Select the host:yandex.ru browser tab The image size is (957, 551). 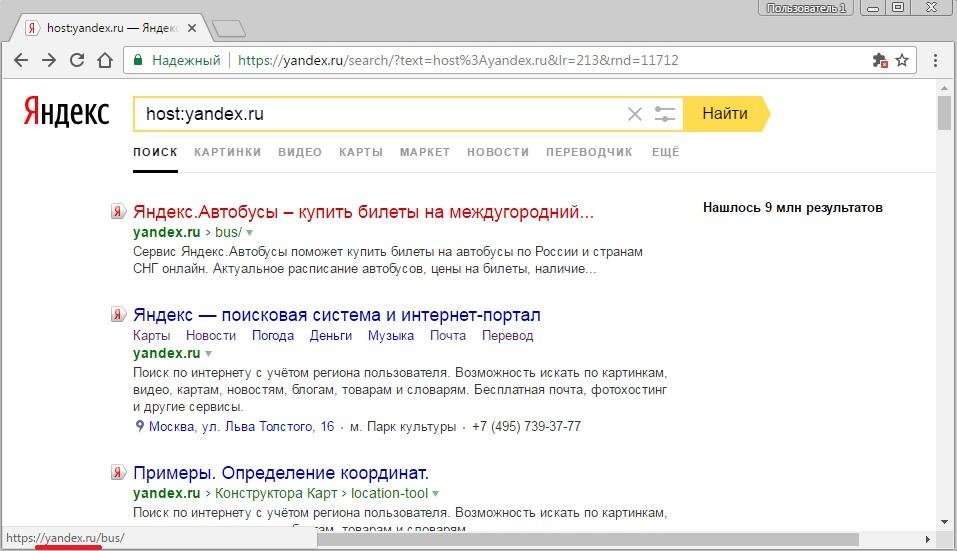click(110, 28)
